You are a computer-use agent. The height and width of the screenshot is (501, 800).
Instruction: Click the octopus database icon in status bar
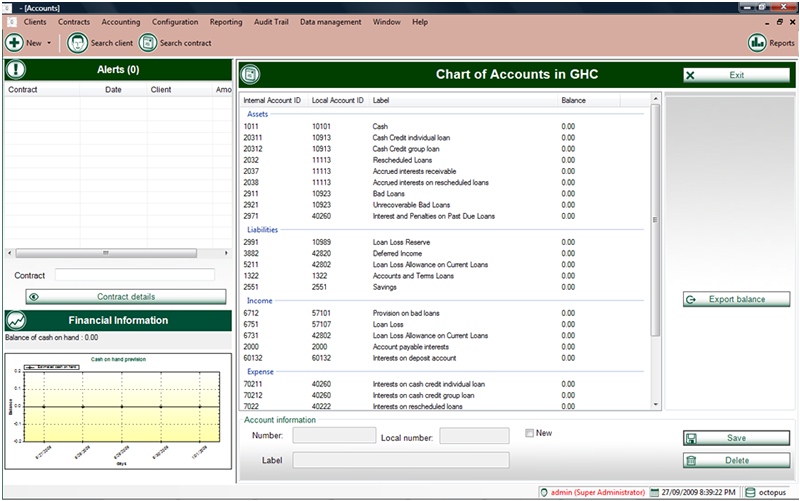point(751,492)
